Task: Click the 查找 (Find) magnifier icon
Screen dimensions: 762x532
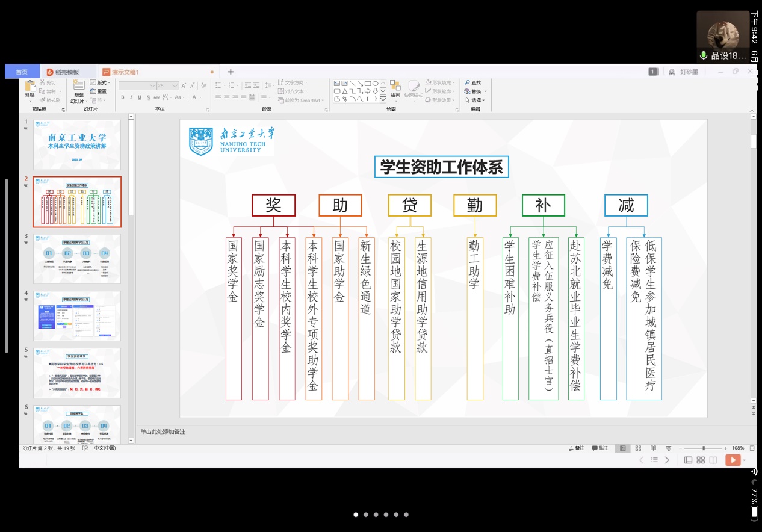Action: tap(467, 82)
